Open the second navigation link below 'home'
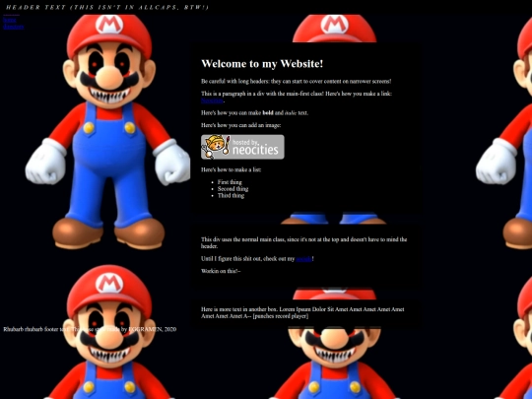The height and width of the screenshot is (399, 532). coord(14,27)
